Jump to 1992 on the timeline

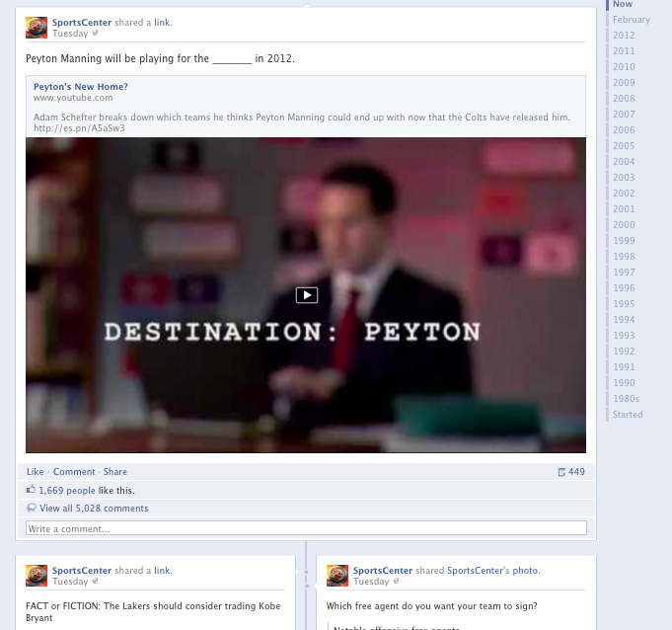[x=624, y=352]
